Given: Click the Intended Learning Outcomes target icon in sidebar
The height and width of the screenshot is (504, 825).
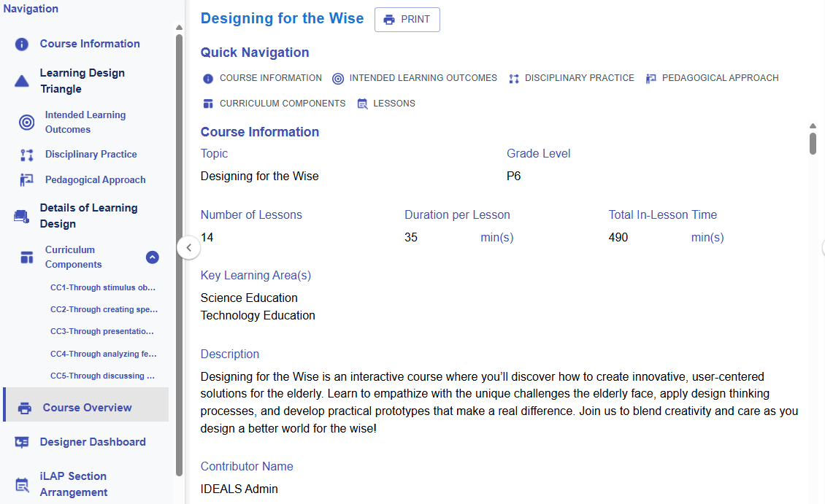Looking at the screenshot, I should click(26, 123).
